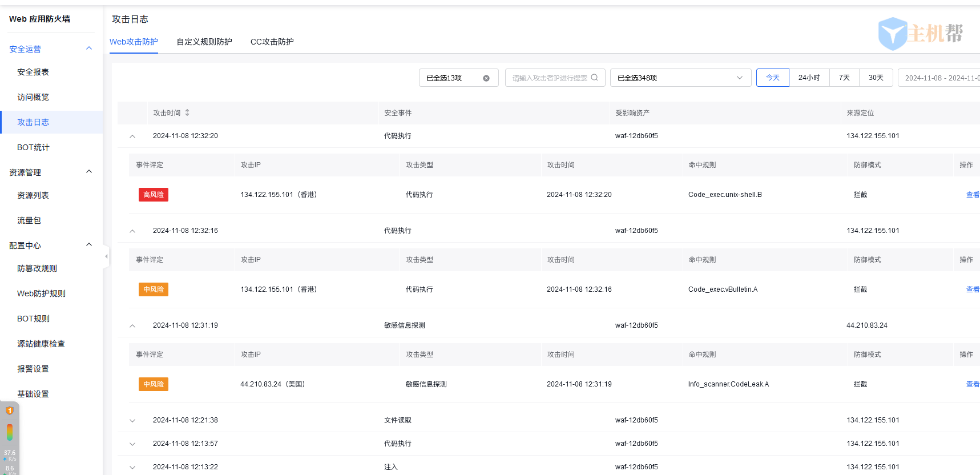Collapse the sidebar with the side handle arrow
Viewport: 980px width, 475px height.
106,256
